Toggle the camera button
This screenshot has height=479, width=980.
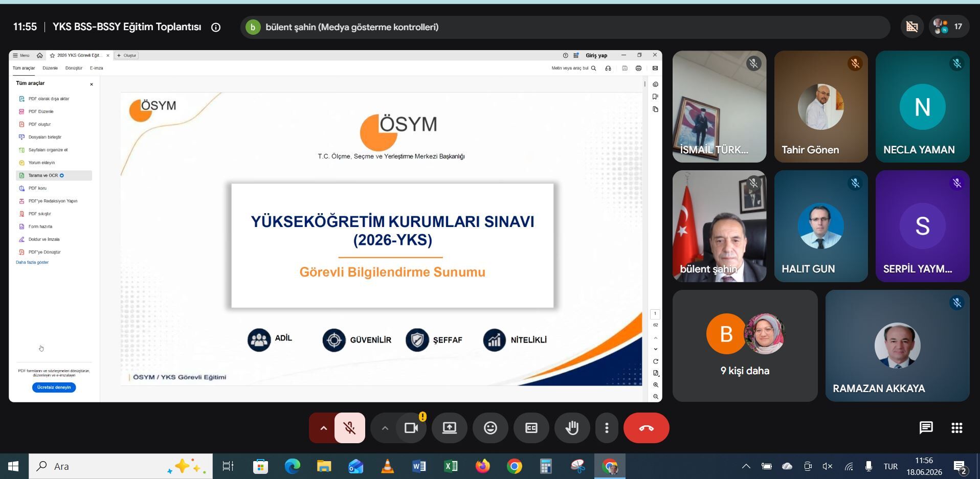[x=411, y=428]
